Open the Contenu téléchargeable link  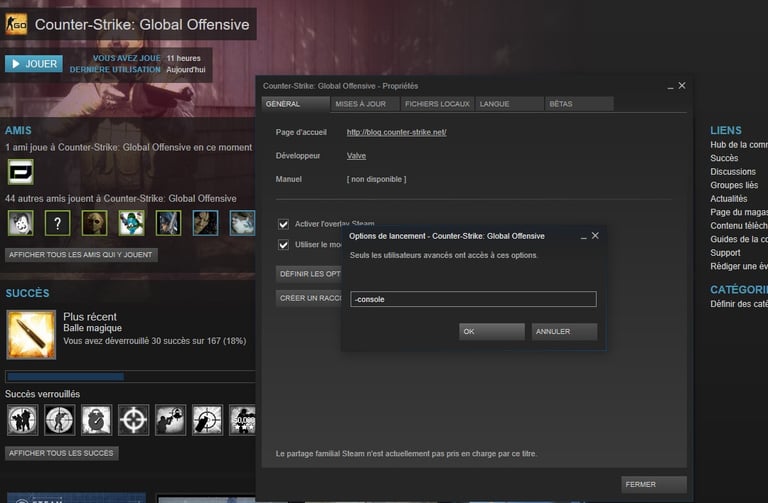coord(739,225)
